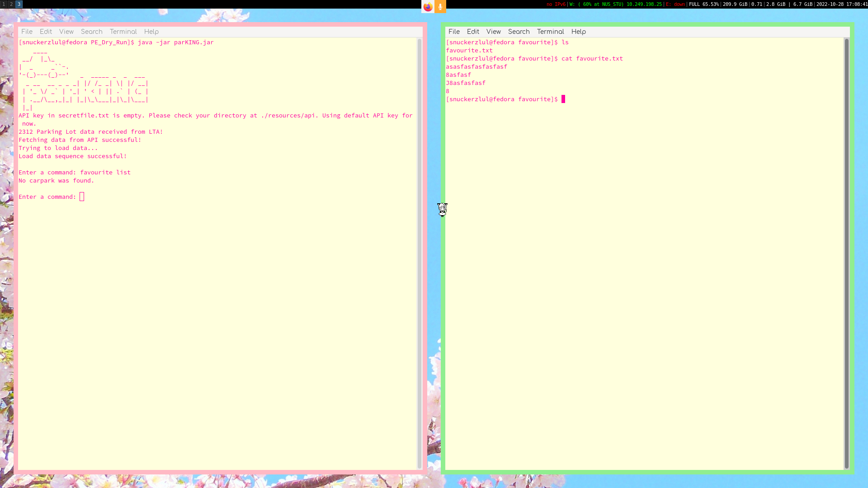
Task: Open the Edit dropdown in the left terminal
Action: (45, 31)
